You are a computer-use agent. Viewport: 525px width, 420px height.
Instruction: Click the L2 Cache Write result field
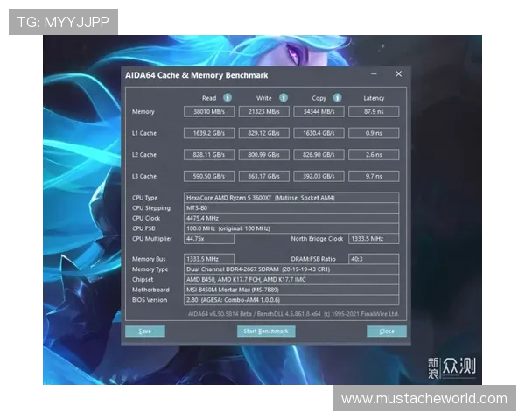(x=263, y=155)
